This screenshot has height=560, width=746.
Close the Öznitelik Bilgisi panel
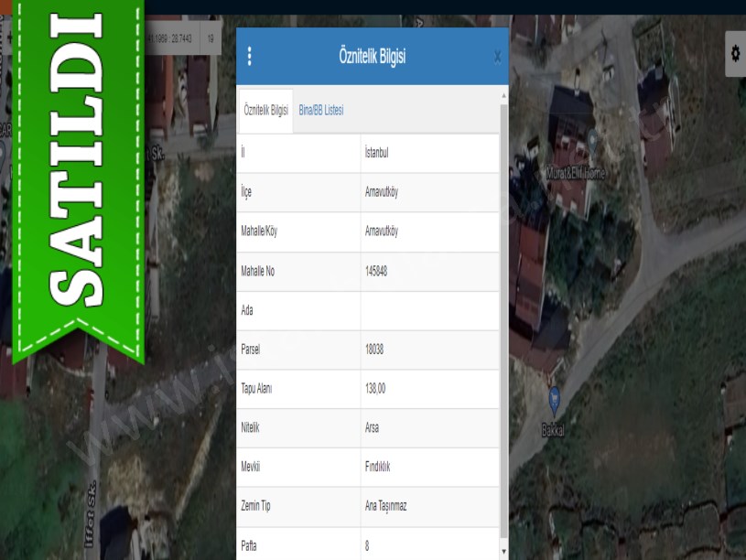[x=497, y=57]
